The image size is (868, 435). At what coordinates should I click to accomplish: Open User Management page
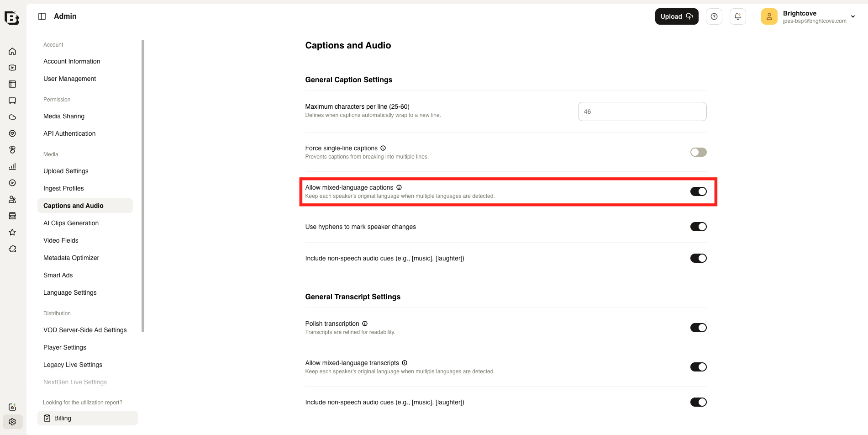[69, 79]
